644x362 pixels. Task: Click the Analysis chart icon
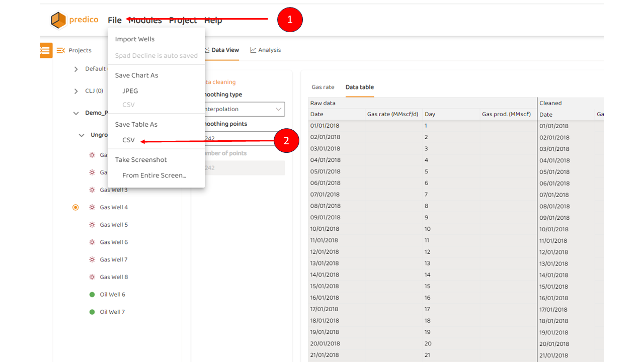point(253,50)
